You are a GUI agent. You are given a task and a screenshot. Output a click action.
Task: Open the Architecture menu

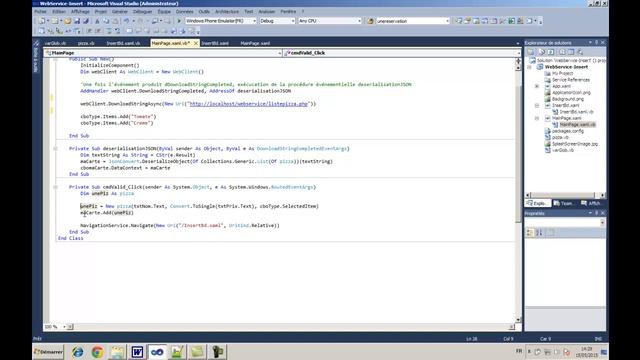(227, 12)
